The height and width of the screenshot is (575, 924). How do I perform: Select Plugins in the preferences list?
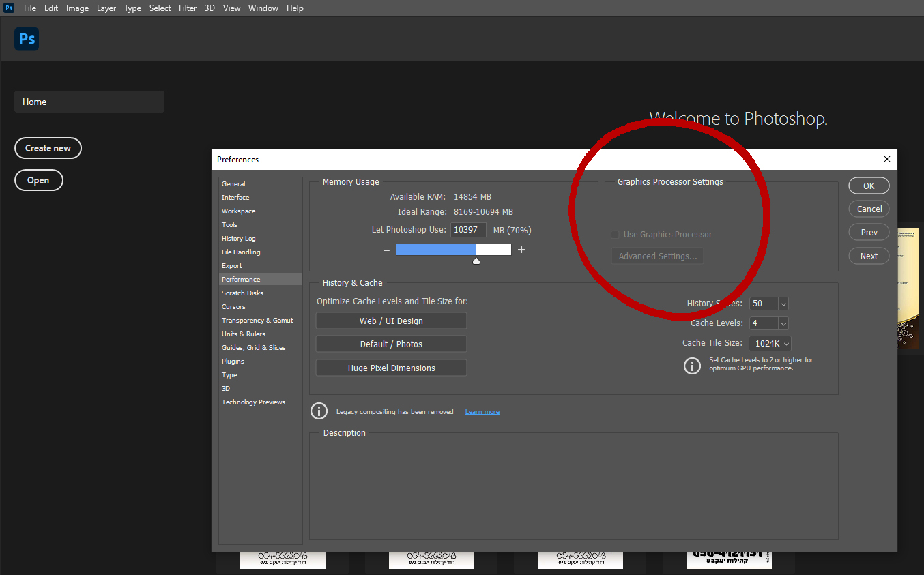tap(261, 362)
